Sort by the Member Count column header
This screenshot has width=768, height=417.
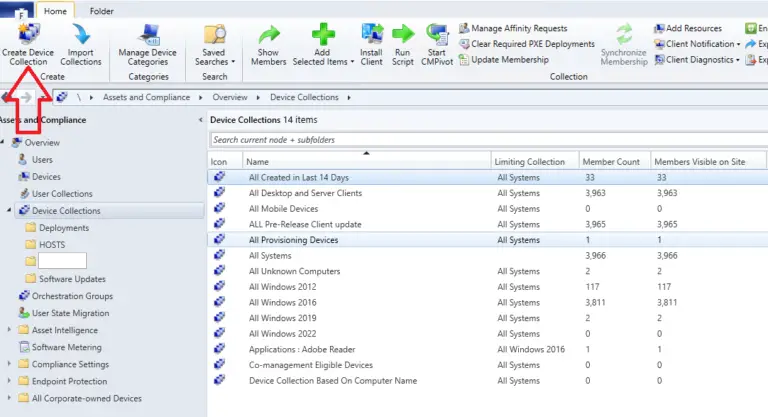pos(614,161)
